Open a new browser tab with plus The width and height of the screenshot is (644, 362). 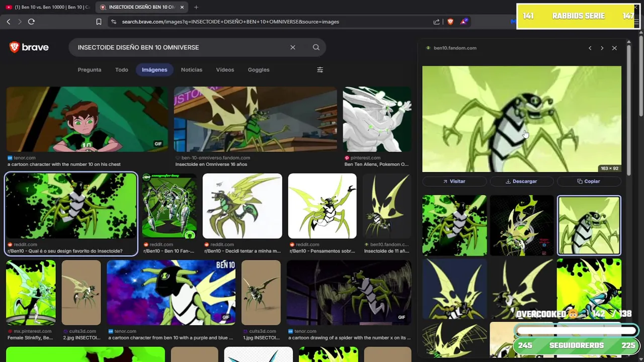(x=196, y=7)
